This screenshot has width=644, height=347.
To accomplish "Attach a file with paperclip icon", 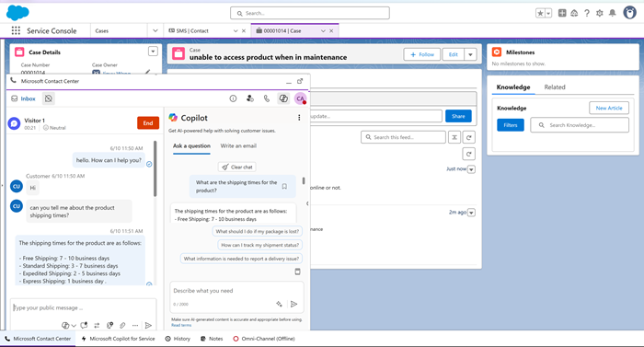I will (x=122, y=325).
